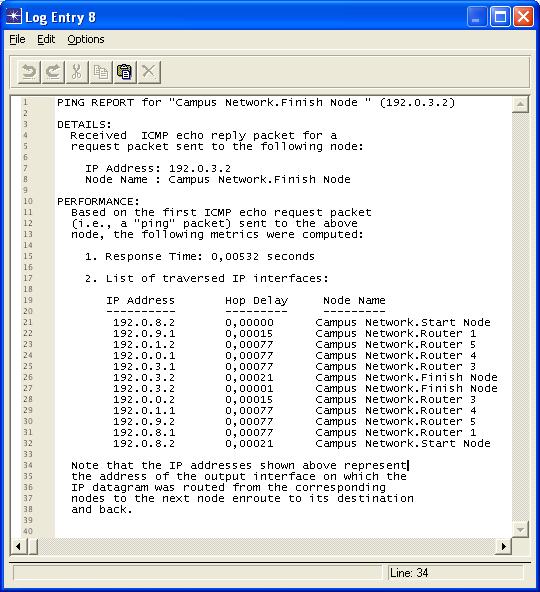Click the Cut scissors icon
540x592 pixels.
coord(77,72)
